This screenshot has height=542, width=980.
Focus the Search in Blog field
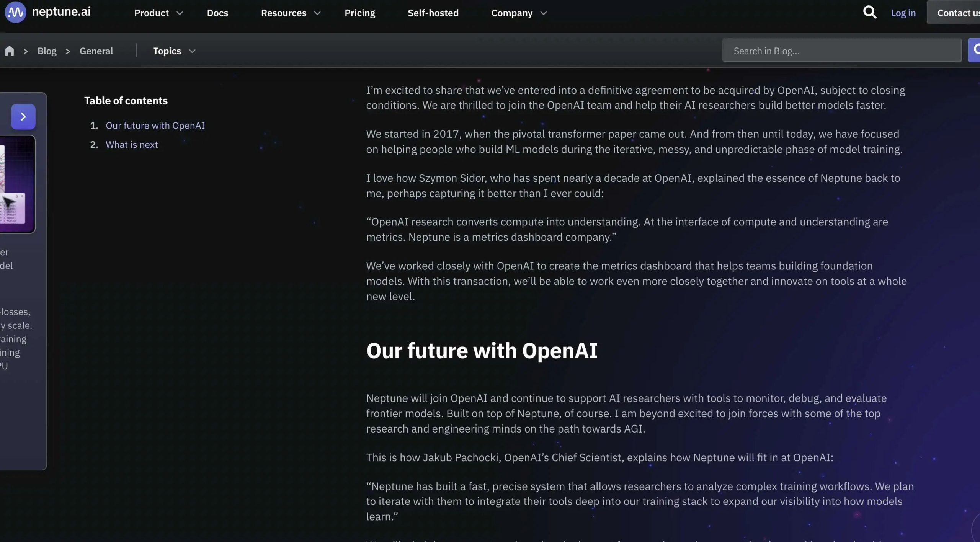pyautogui.click(x=841, y=51)
